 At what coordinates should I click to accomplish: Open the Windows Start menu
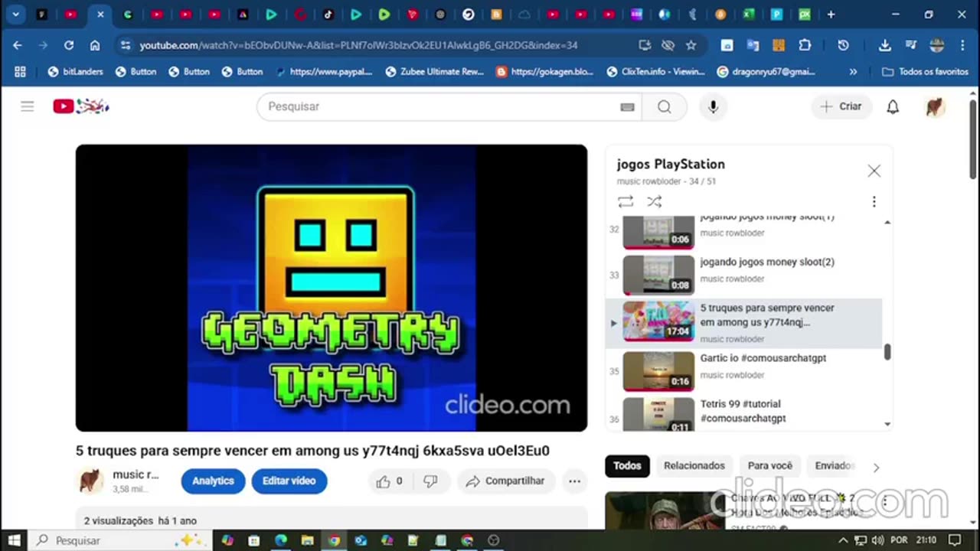point(15,540)
